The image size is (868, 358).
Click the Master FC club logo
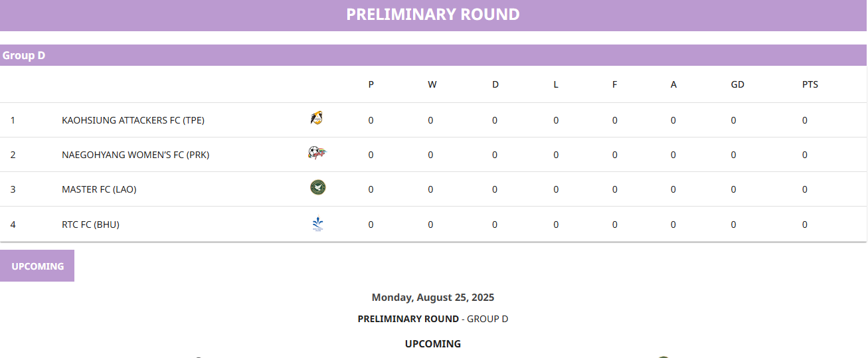317,188
